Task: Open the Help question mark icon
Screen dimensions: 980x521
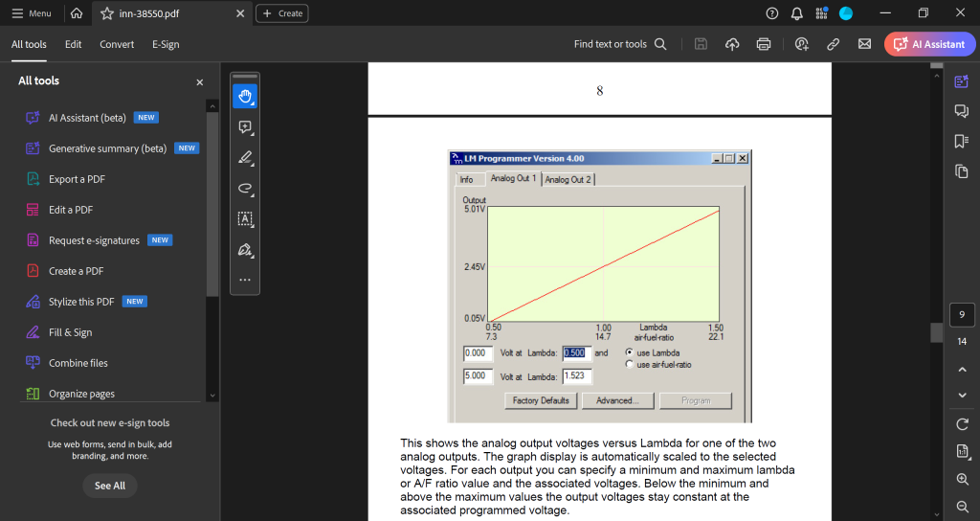Action: pyautogui.click(x=772, y=13)
